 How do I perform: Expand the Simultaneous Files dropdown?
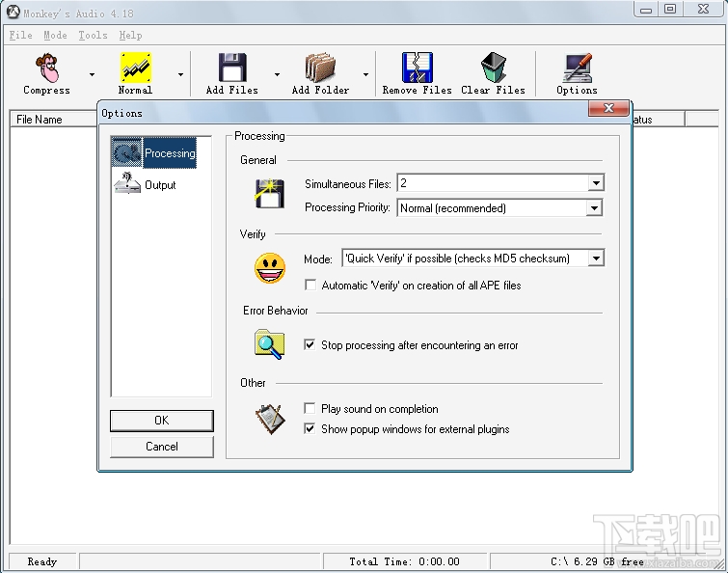(596, 183)
